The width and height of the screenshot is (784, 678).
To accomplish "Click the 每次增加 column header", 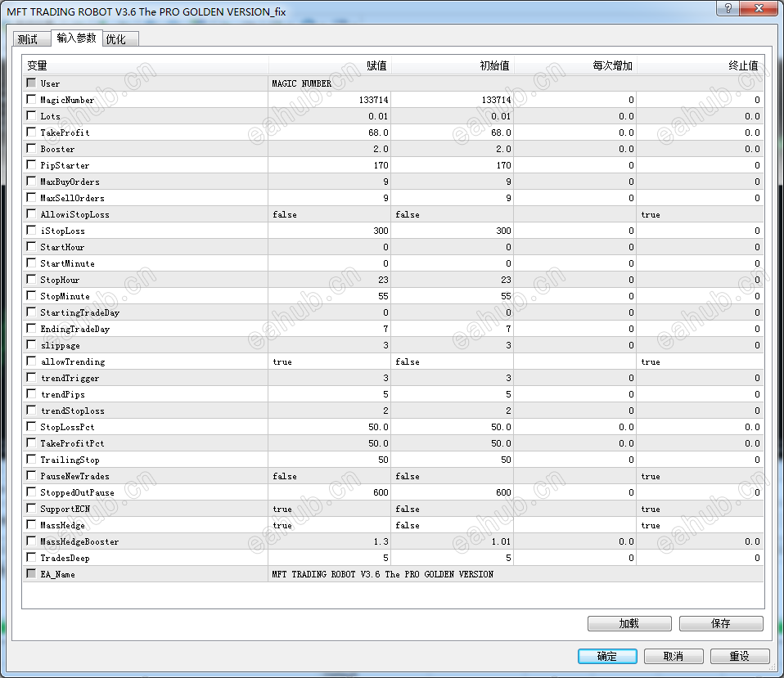I will (x=575, y=65).
